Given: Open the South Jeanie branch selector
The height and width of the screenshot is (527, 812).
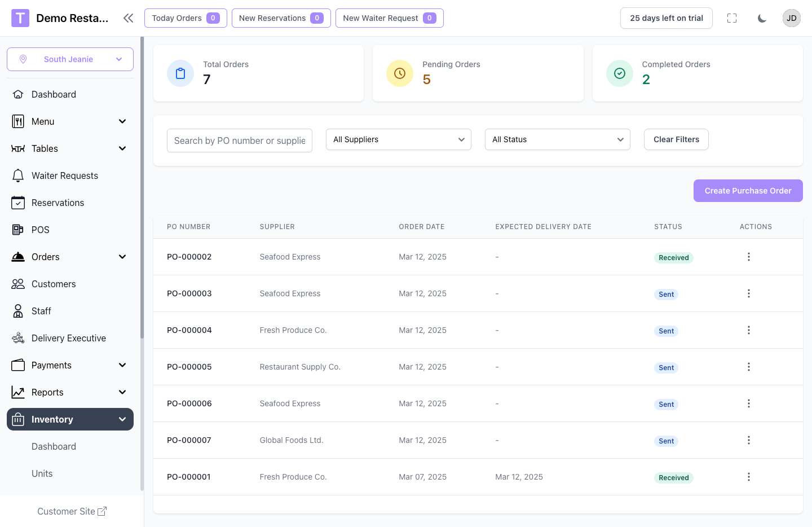Looking at the screenshot, I should click(x=70, y=59).
